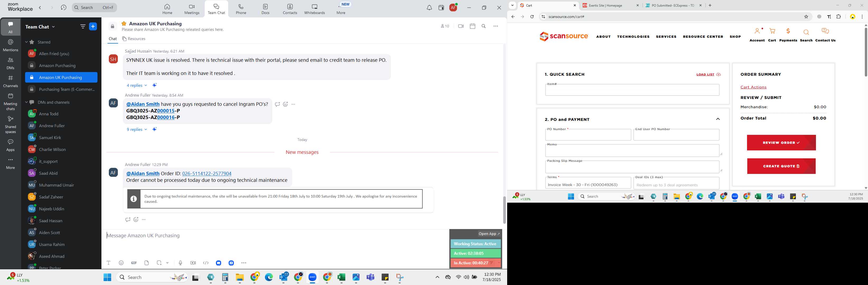The width and height of the screenshot is (868, 285).
Task: Open the history clock icon beside Zoom search
Action: (x=63, y=7)
